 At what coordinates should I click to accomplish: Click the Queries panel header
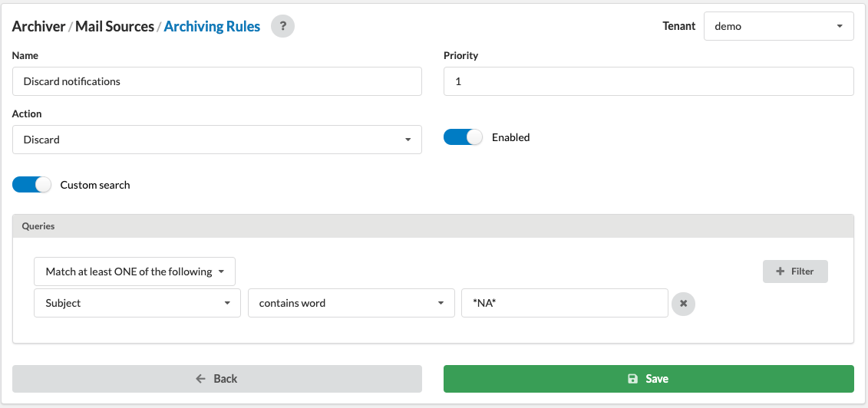coord(434,226)
